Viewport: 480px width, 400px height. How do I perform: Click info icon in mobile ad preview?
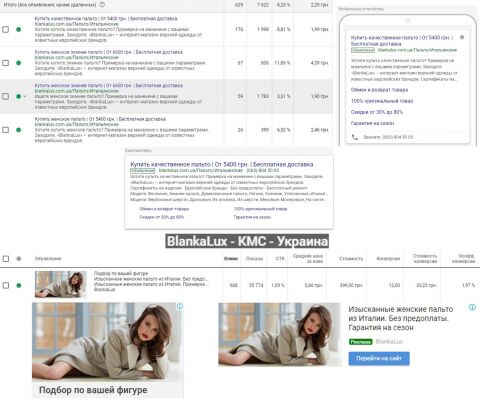(462, 37)
